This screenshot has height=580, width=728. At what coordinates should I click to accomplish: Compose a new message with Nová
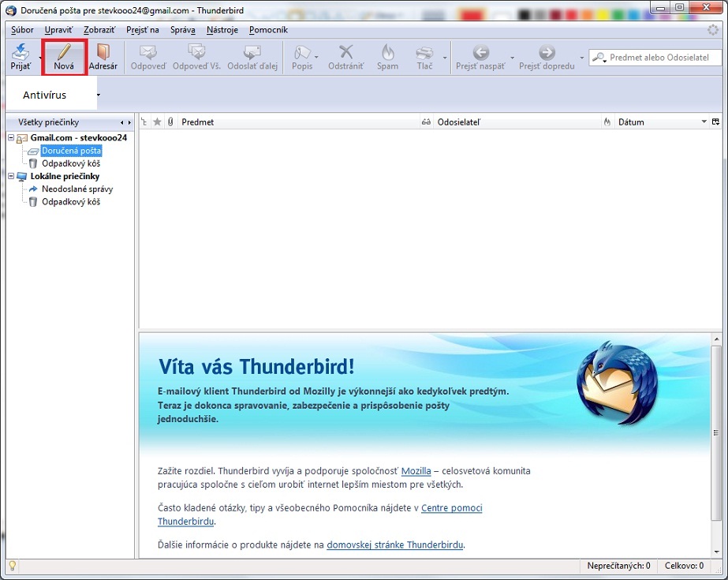(64, 57)
